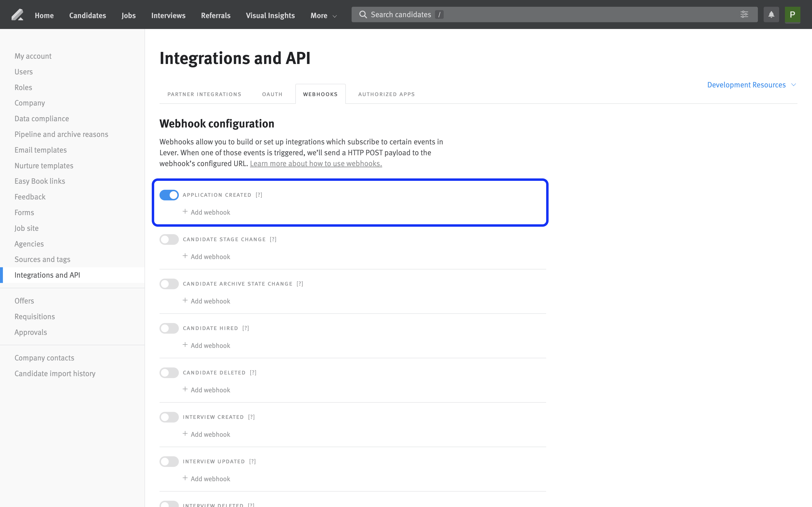Click plus icon under Candidate Deleted
The width and height of the screenshot is (812, 507).
pyautogui.click(x=185, y=389)
